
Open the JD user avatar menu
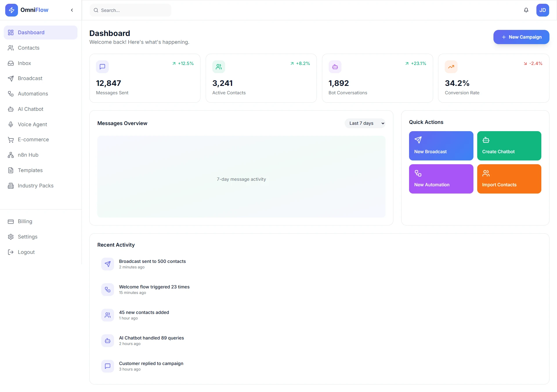coord(542,10)
